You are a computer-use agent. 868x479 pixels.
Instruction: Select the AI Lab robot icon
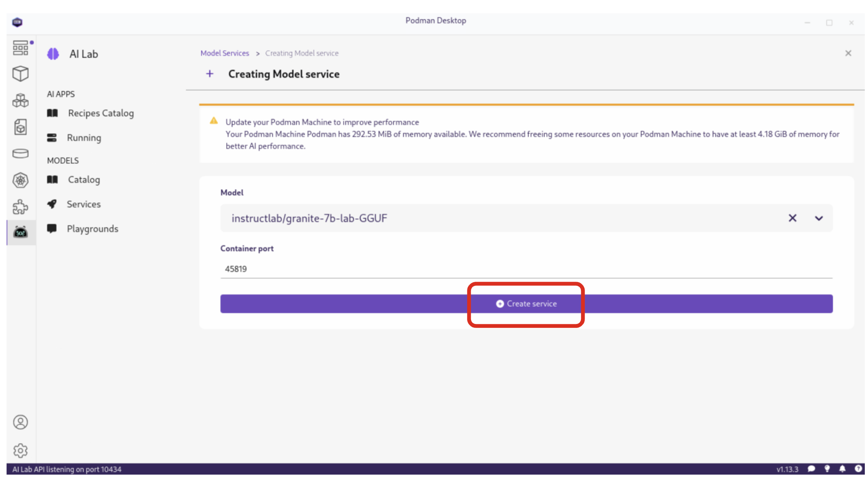20,232
